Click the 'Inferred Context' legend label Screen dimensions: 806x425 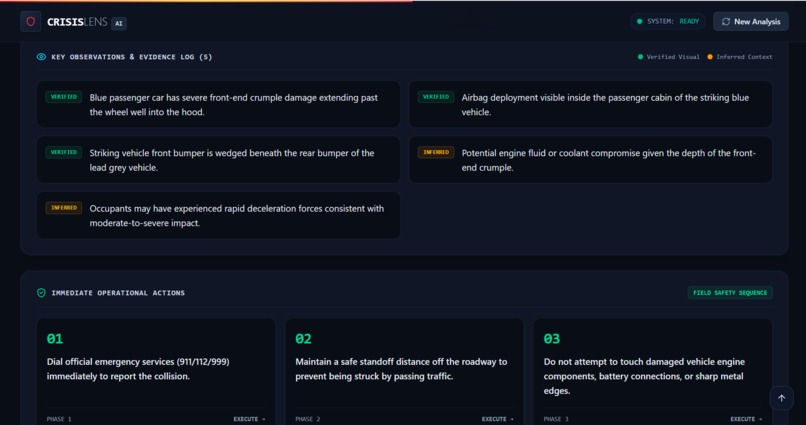click(744, 57)
